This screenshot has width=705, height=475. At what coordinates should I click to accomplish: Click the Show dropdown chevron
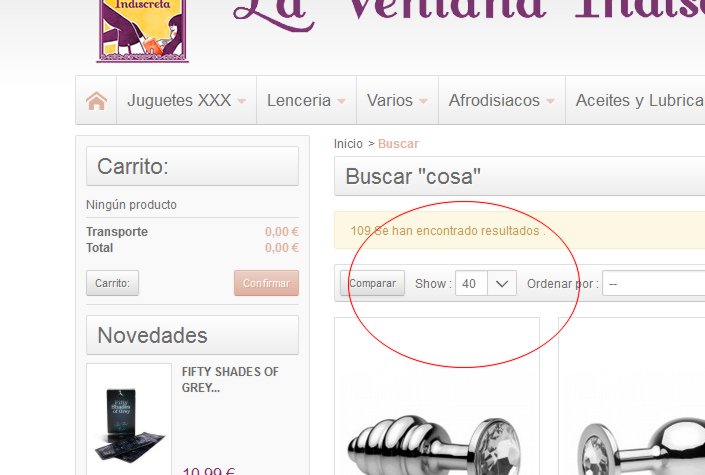502,284
